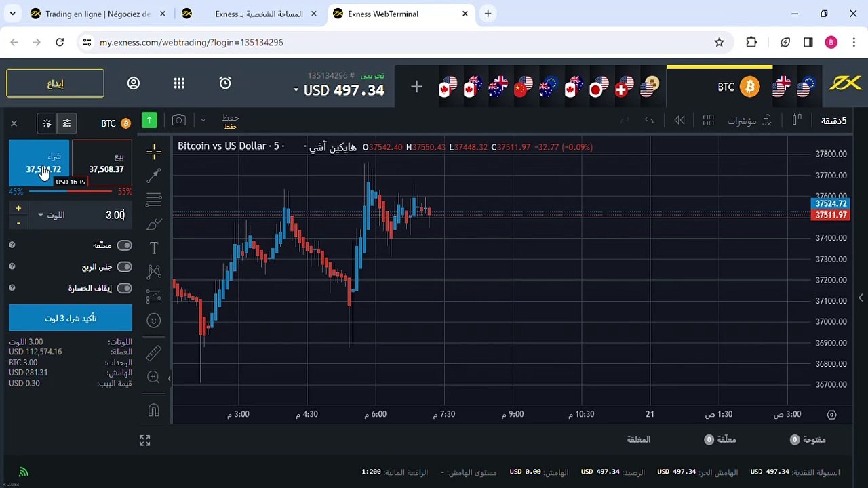Screen dimensions: 868x488
Task: Increase lot size with plus button
Action: point(18,208)
